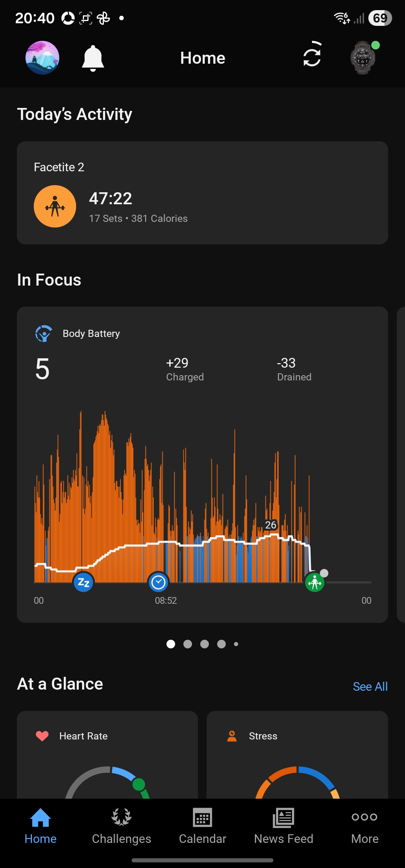Open the profile avatar picture
The width and height of the screenshot is (405, 868).
[x=42, y=58]
